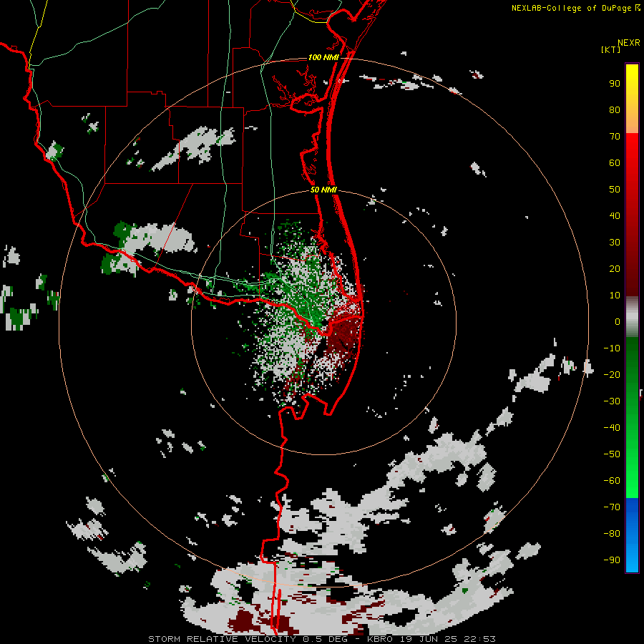This screenshot has height=644, width=644.
Task: Click the KBRO radar site identifier
Action: pos(381,639)
